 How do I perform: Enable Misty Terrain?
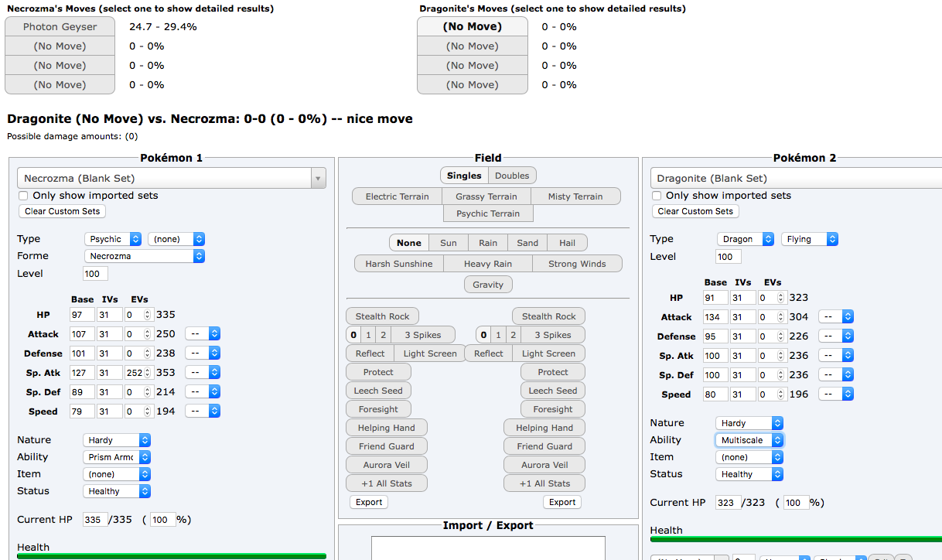[575, 196]
